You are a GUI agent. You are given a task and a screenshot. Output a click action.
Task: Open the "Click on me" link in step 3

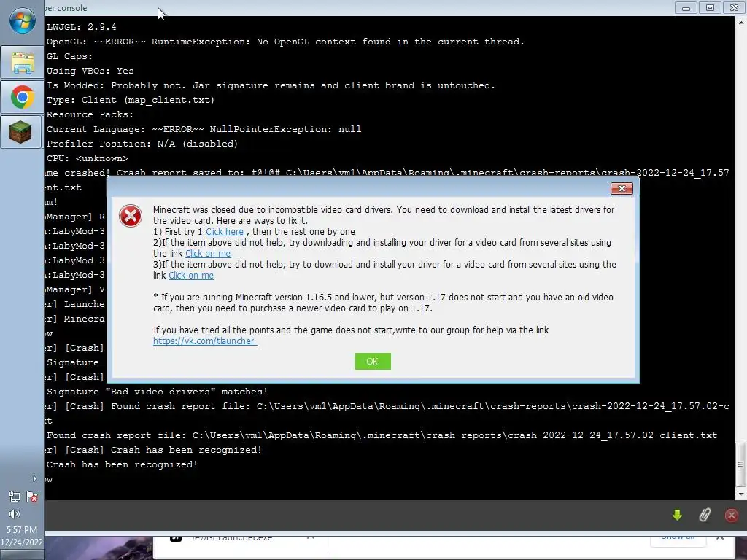click(x=191, y=276)
